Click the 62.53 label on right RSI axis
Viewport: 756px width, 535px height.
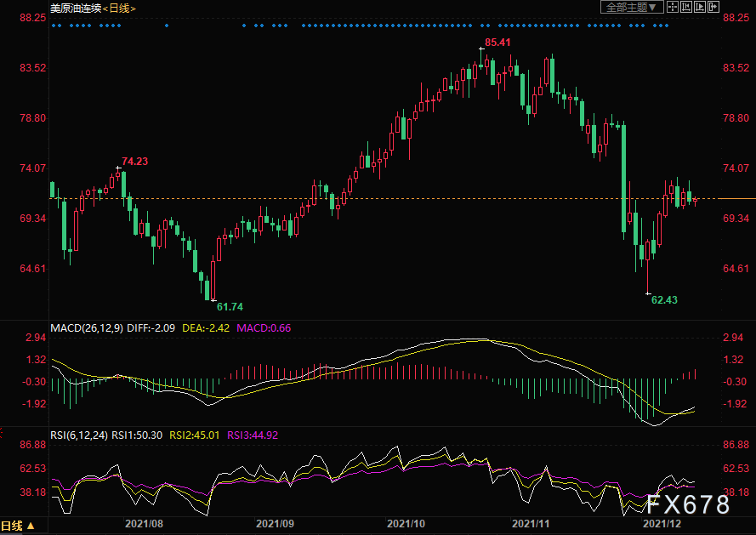pyautogui.click(x=736, y=469)
